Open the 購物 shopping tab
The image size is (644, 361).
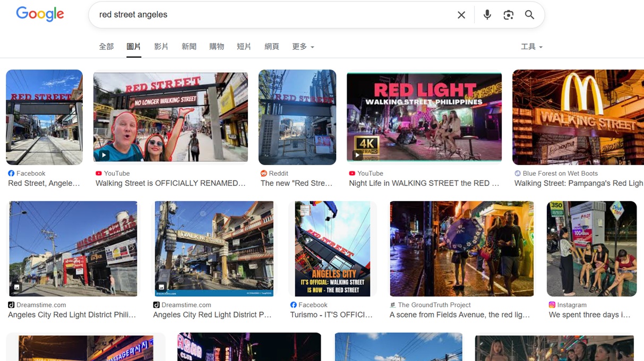coord(217,47)
